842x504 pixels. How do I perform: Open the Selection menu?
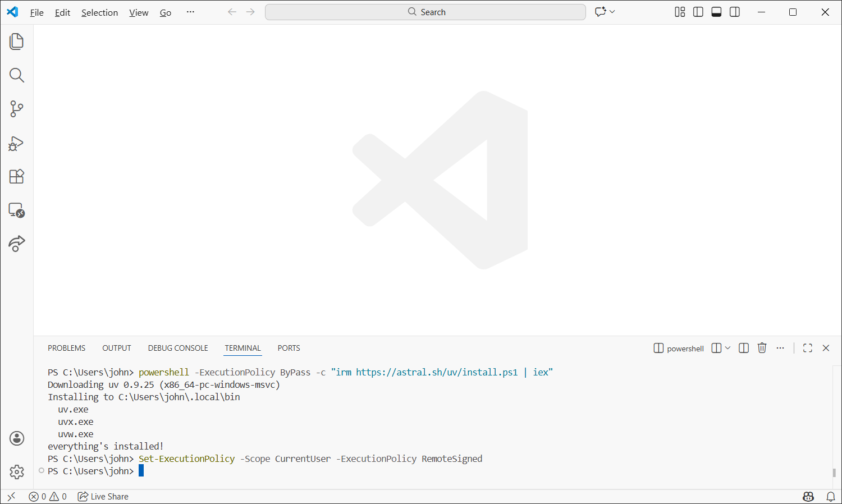(x=99, y=12)
